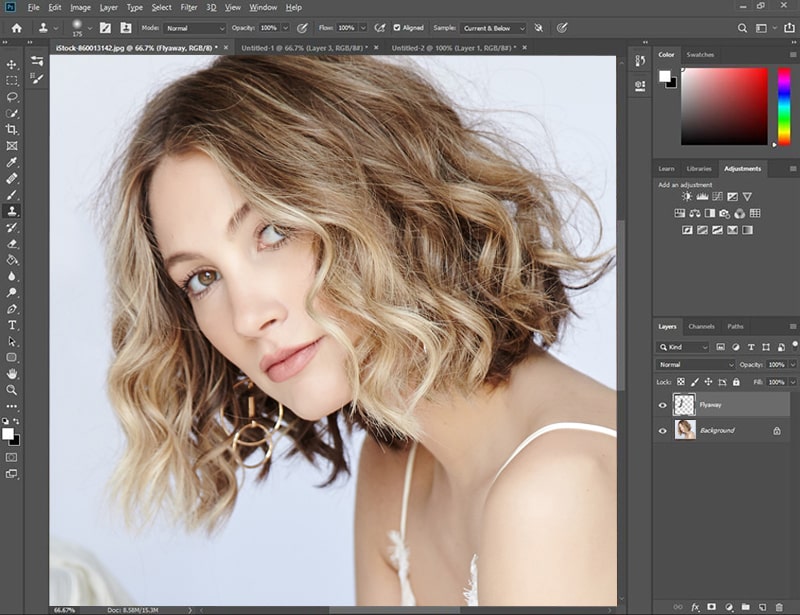800x615 pixels.
Task: Uncheck the Aligned checkbox
Action: [x=396, y=28]
